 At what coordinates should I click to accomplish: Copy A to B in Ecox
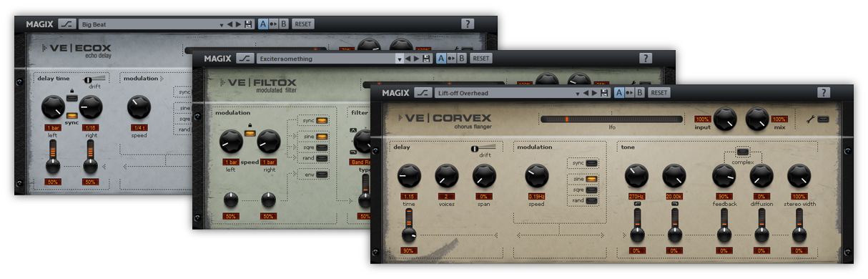coord(273,24)
